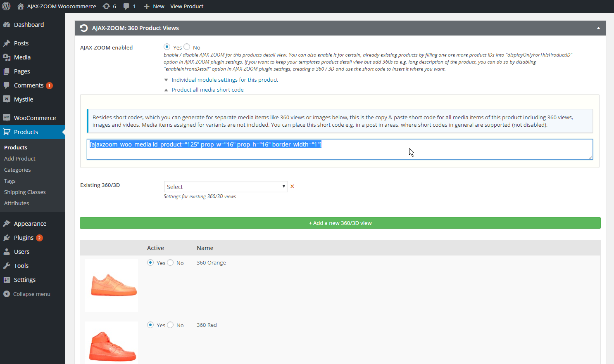The height and width of the screenshot is (364, 614).
Task: Click the Media icon in sidebar
Action: 7,57
